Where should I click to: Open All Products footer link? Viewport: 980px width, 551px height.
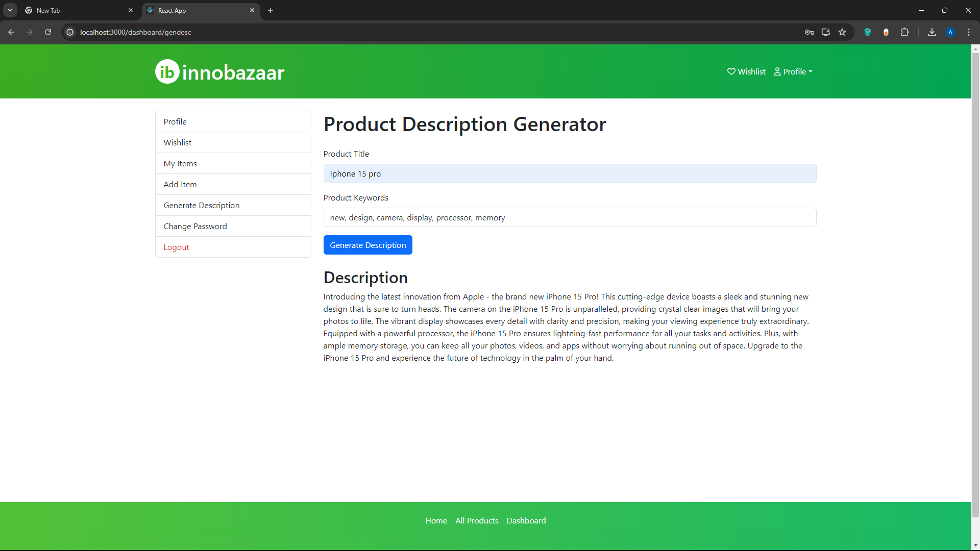(477, 520)
